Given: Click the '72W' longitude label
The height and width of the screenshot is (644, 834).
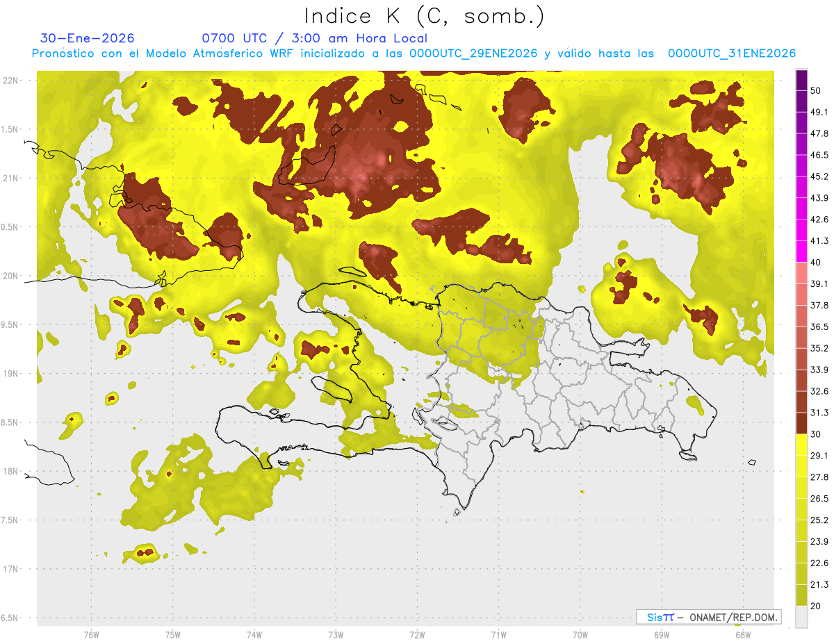Looking at the screenshot, I should click(x=417, y=634).
